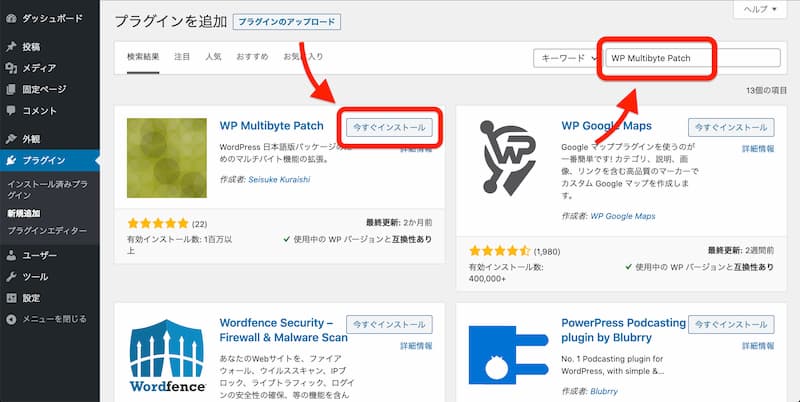Open WP Multibyte Patch plugin thumbnail
Viewport: 800px width, 402px height.
[167, 158]
